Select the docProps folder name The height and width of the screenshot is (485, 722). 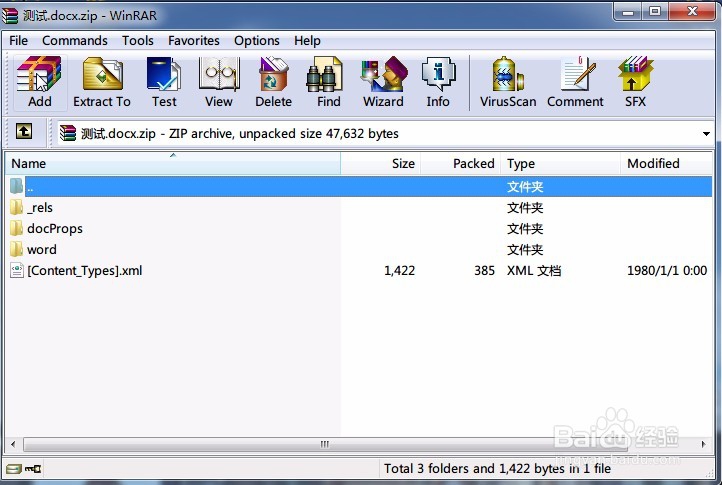[55, 228]
